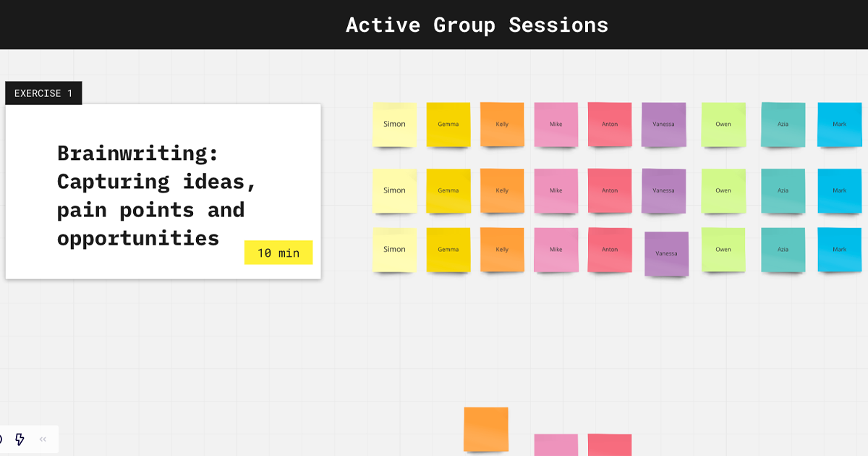This screenshot has width=868, height=456.
Task: Click Kelly's orange sticky note in the top row
Action: 502,124
